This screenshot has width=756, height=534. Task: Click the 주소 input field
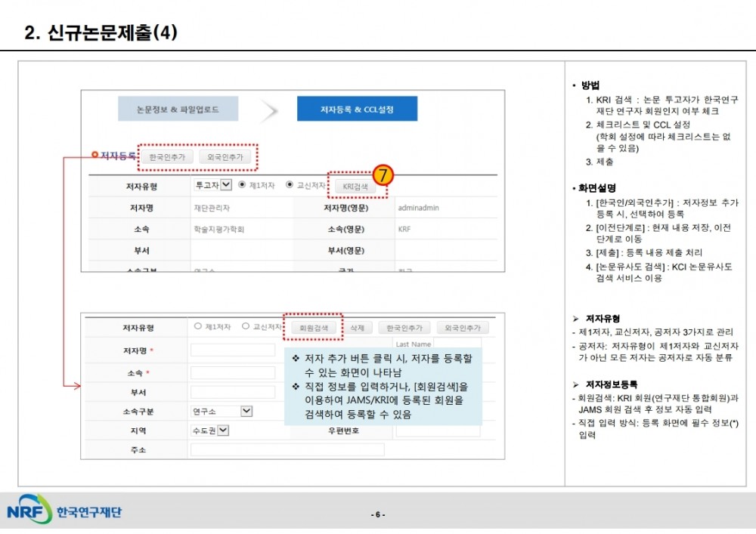coord(287,449)
